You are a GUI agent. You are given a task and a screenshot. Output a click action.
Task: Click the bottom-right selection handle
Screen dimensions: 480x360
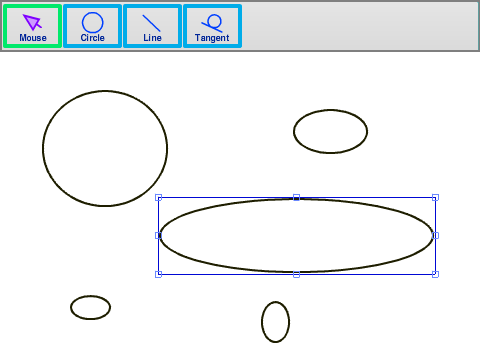pyautogui.click(x=435, y=274)
